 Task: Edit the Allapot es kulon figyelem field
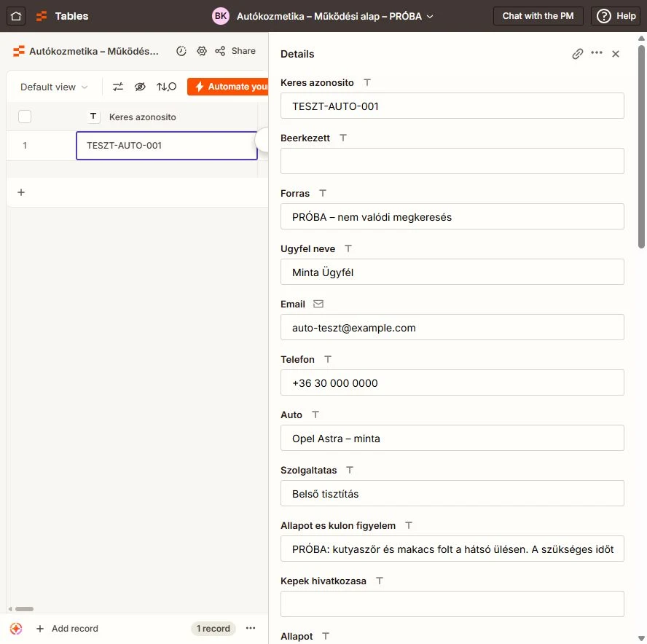[x=452, y=549]
